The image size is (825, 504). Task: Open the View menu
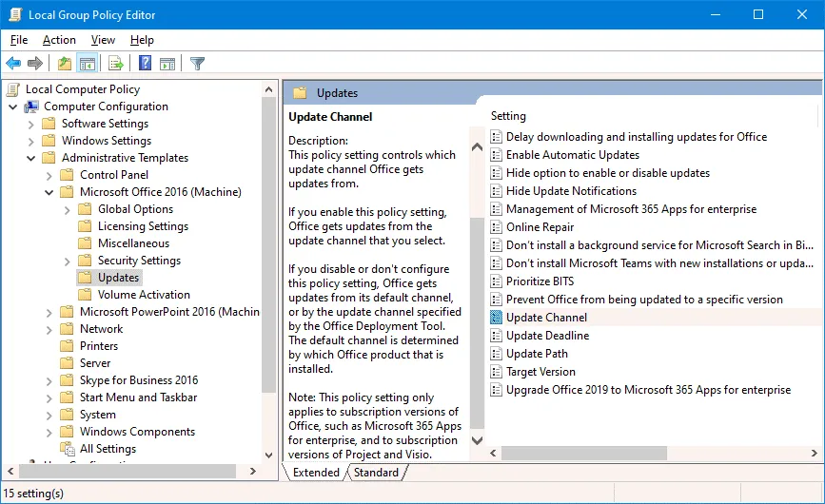tap(103, 40)
